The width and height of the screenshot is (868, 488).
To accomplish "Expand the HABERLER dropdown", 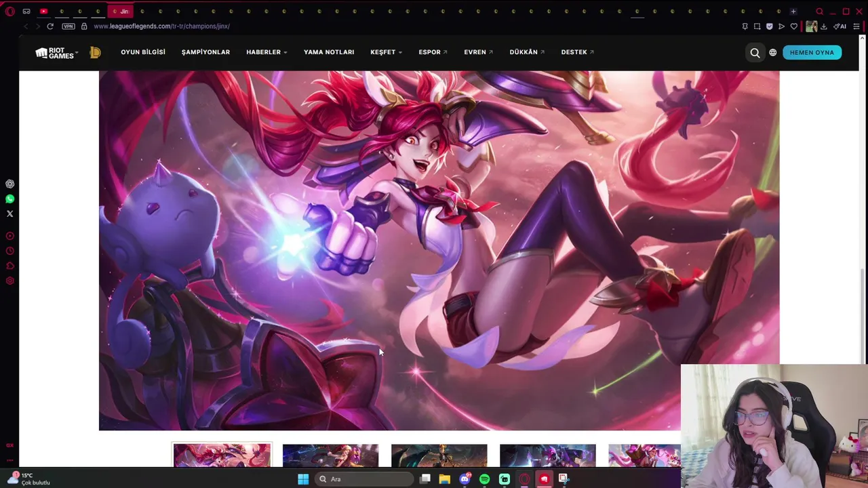I will coord(267,52).
